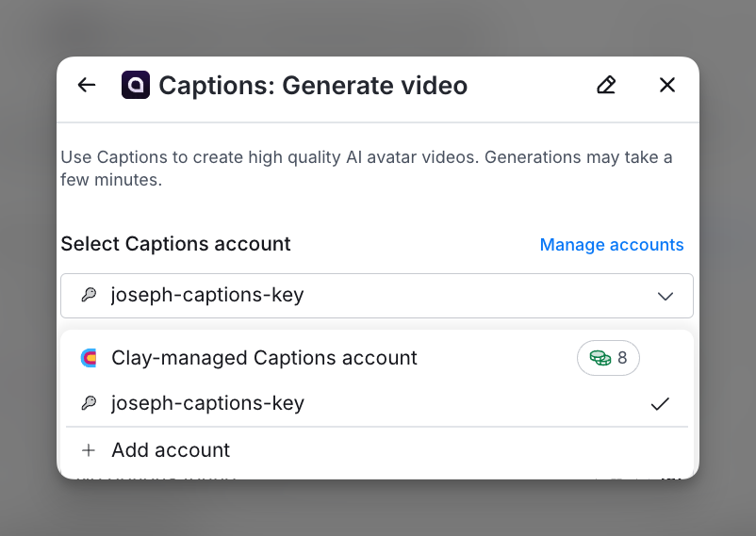Select Clay-managed Captions account option

pyautogui.click(x=377, y=358)
